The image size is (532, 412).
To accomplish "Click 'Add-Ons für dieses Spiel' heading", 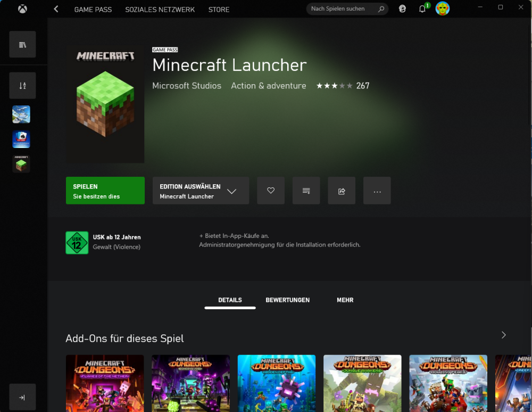I will 124,339.
